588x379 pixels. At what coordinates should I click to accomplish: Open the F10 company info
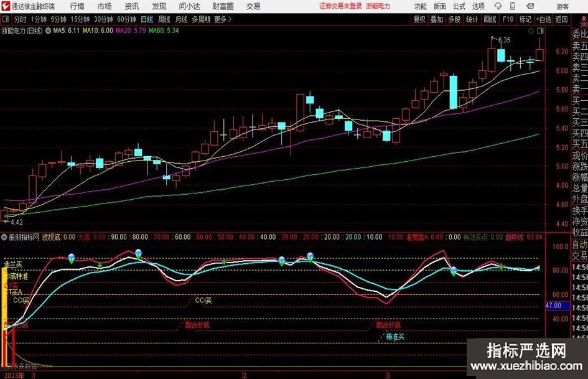pos(508,19)
